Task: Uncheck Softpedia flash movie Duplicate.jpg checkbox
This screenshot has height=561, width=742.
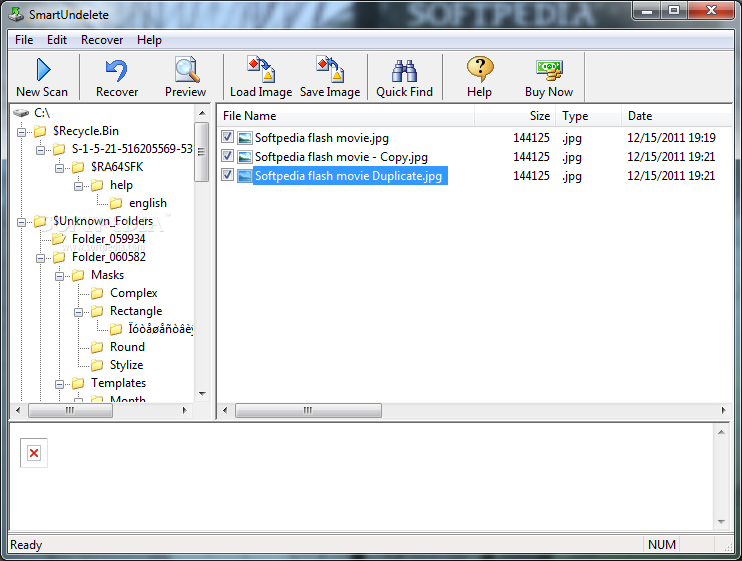Action: click(228, 175)
